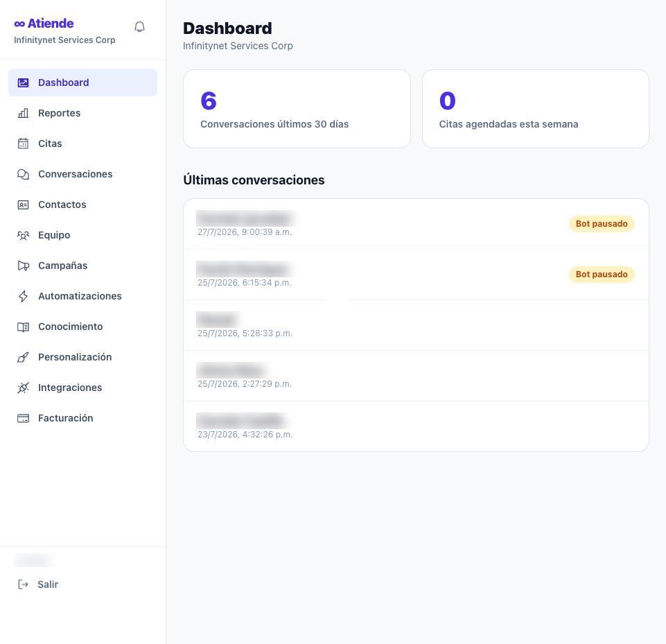Click the Equipo people icon
The image size is (666, 644).
[23, 235]
